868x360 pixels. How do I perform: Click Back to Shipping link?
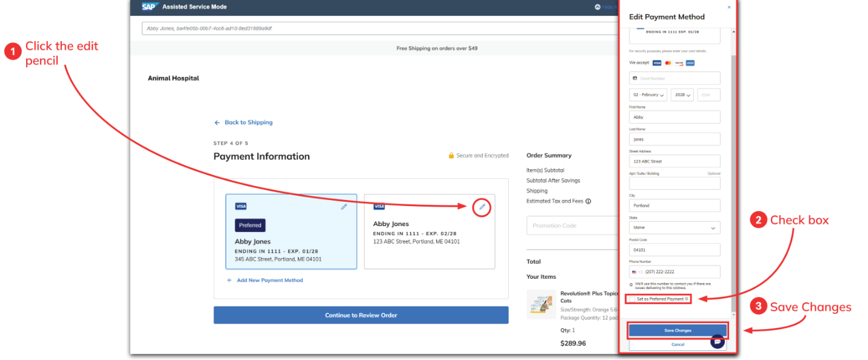(x=249, y=122)
